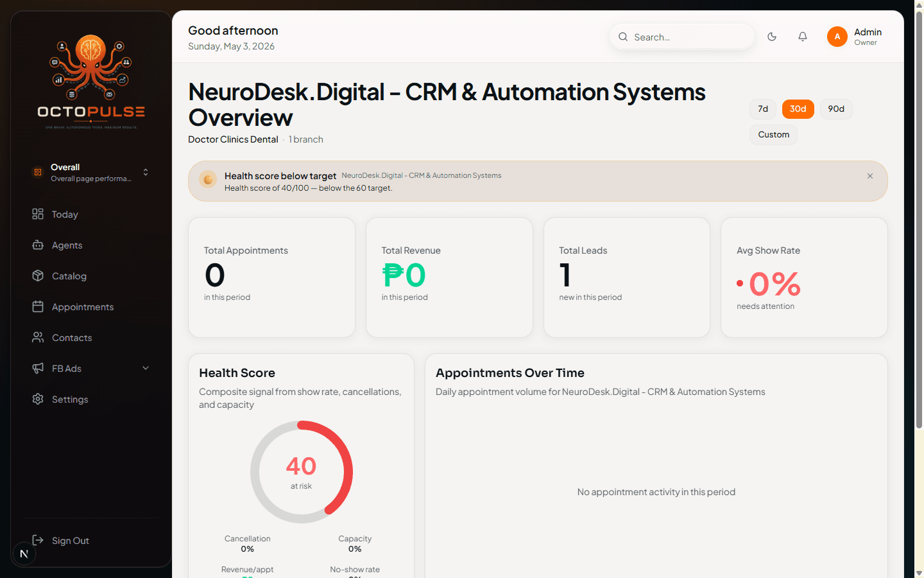
Task: Open the Admin Owner account menu
Action: 855,37
